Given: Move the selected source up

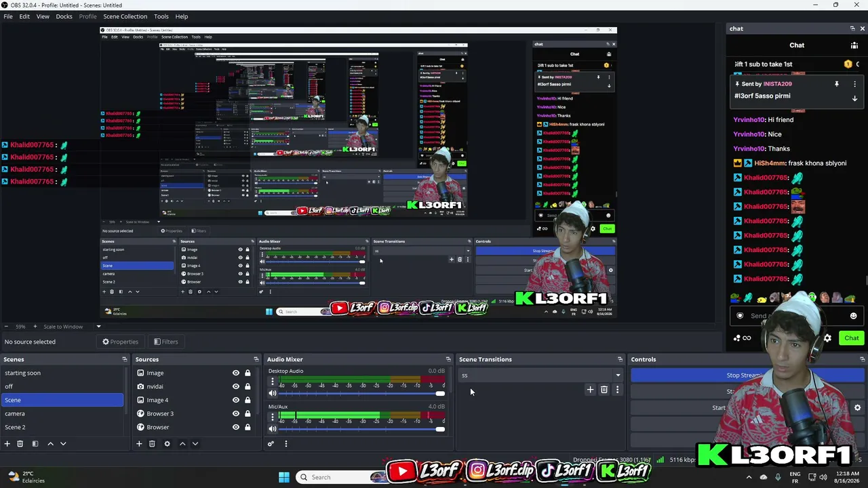Looking at the screenshot, I should click(182, 444).
